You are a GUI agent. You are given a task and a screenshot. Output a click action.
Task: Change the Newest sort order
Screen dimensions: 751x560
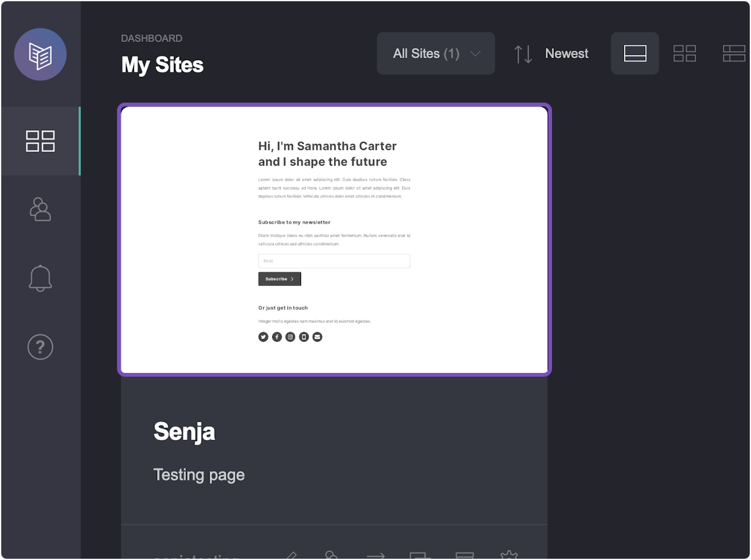pos(566,54)
